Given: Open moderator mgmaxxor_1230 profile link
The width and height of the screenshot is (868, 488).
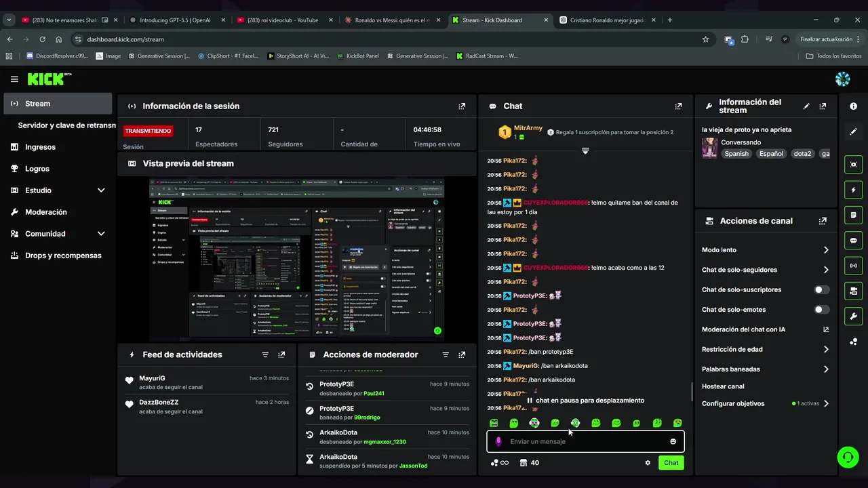Looking at the screenshot, I should point(384,442).
